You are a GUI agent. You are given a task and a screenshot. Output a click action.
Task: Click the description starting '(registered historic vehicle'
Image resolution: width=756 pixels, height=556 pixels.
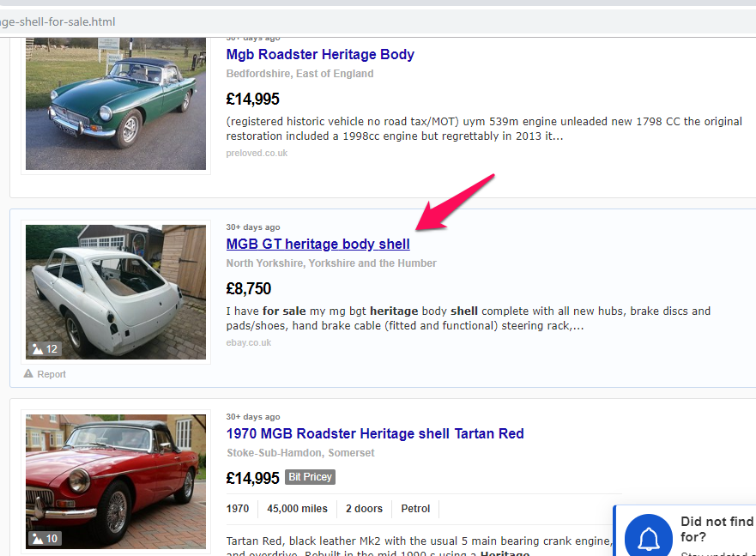point(484,129)
